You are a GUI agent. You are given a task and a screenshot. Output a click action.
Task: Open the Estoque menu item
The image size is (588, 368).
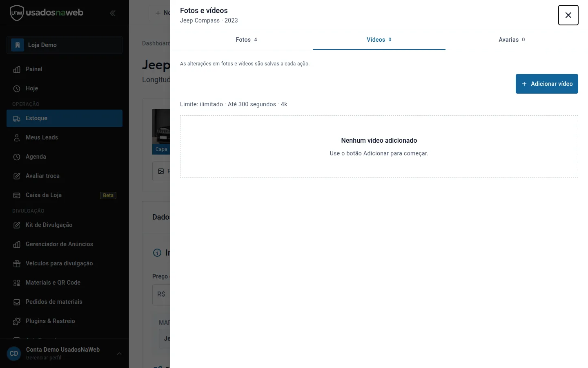(65, 118)
